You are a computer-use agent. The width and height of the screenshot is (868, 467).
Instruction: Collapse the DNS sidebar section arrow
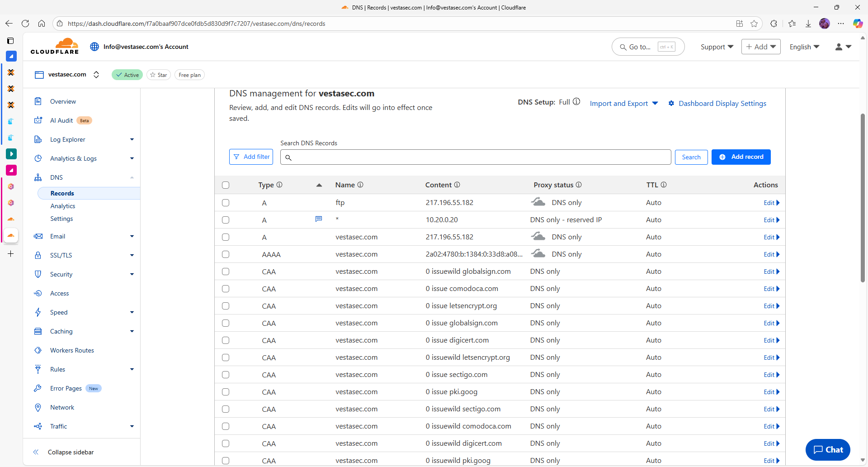point(132,177)
